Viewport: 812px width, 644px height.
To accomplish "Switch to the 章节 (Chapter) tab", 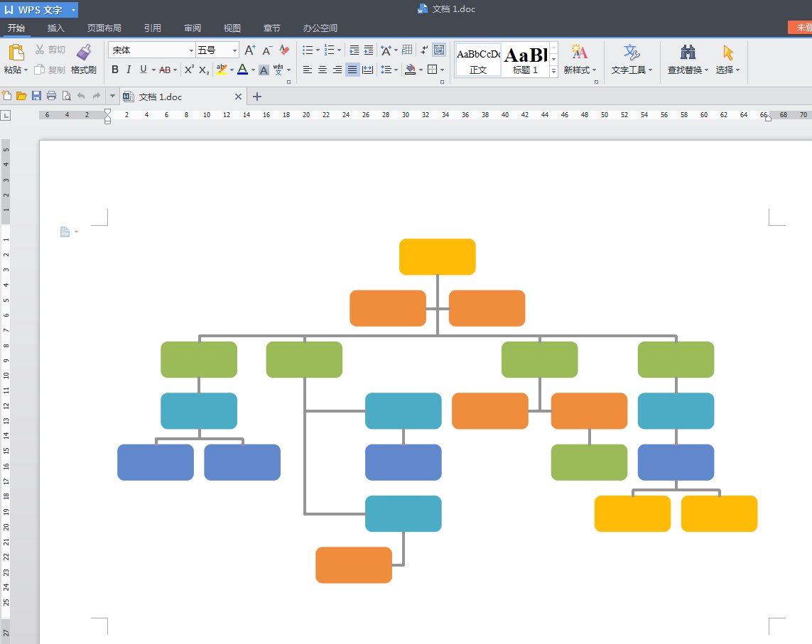I will coord(271,28).
